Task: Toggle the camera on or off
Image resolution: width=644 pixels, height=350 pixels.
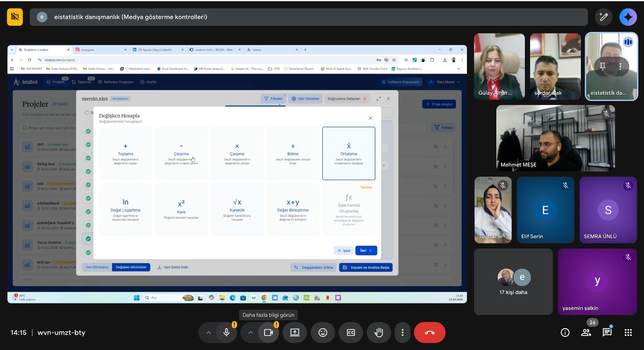Action: coord(268,333)
